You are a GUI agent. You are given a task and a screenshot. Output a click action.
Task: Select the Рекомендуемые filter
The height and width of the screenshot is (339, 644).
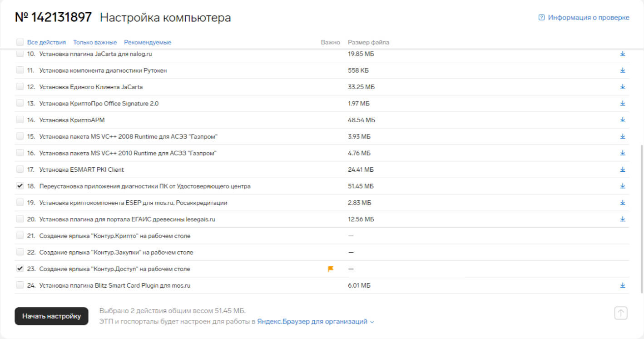pyautogui.click(x=148, y=42)
